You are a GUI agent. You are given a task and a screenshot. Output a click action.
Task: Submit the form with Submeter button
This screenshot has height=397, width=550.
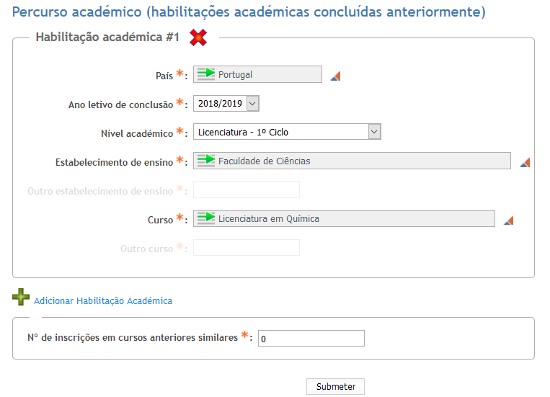pos(335,386)
